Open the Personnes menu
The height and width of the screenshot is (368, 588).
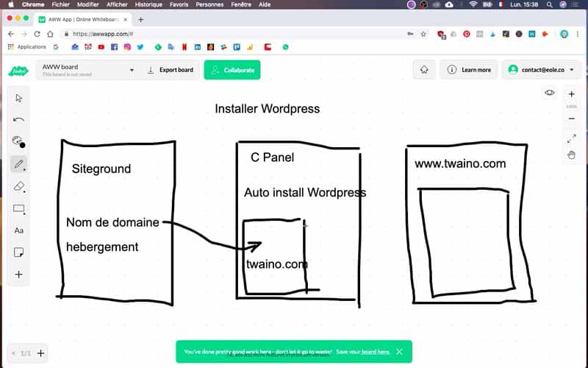209,4
